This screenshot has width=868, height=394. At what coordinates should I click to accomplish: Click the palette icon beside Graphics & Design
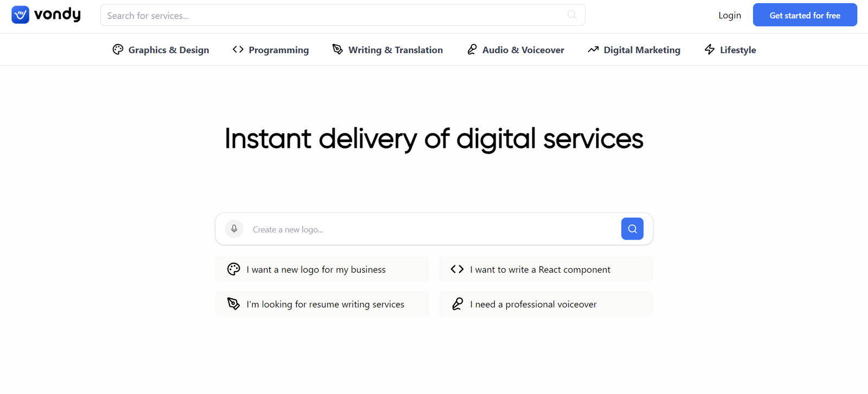[x=118, y=49]
